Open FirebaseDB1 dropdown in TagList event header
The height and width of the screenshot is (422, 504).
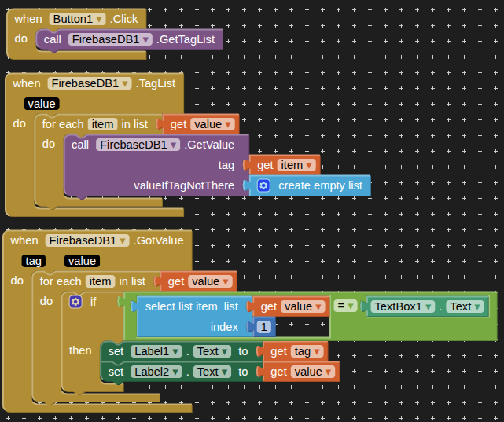click(x=126, y=83)
